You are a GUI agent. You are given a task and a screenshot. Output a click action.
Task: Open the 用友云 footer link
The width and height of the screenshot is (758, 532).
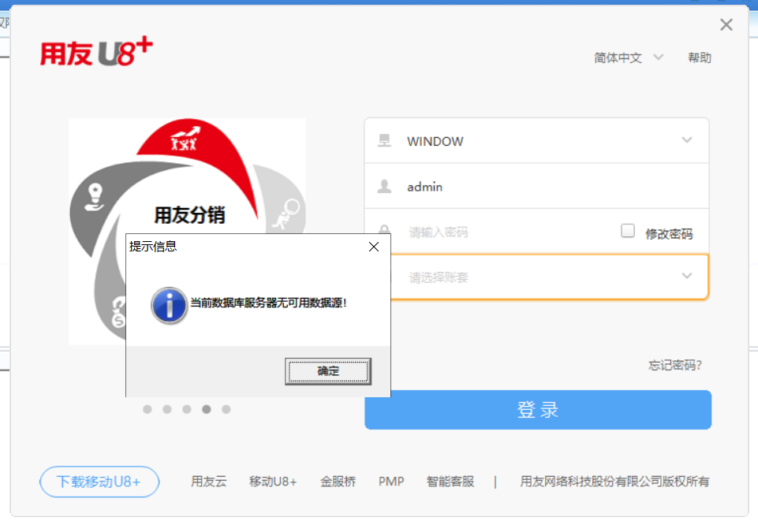pyautogui.click(x=208, y=482)
